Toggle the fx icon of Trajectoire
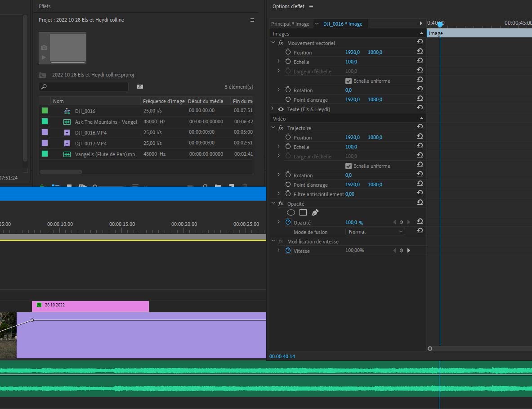 281,128
